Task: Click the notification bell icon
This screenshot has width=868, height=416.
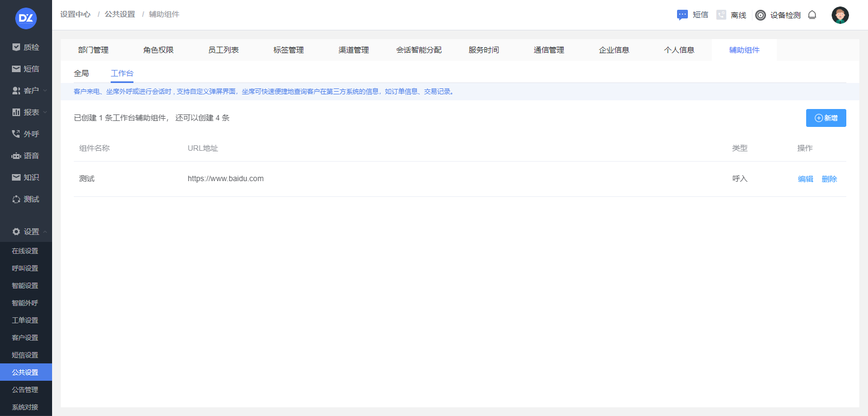Action: click(x=812, y=15)
